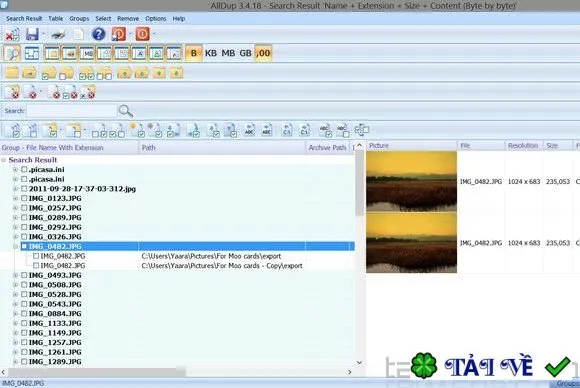This screenshot has height=388, width=580.
Task: Click the ABC icon with a checked box
Action: tap(326, 130)
